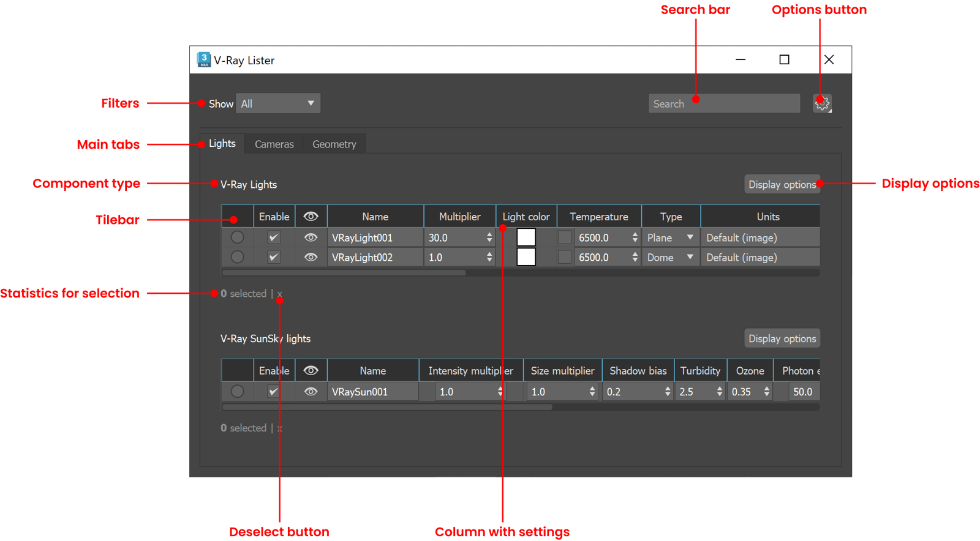Uncheck Enable checkbox for VRaySun001
Viewport: 980px width, 541px height.
(274, 392)
